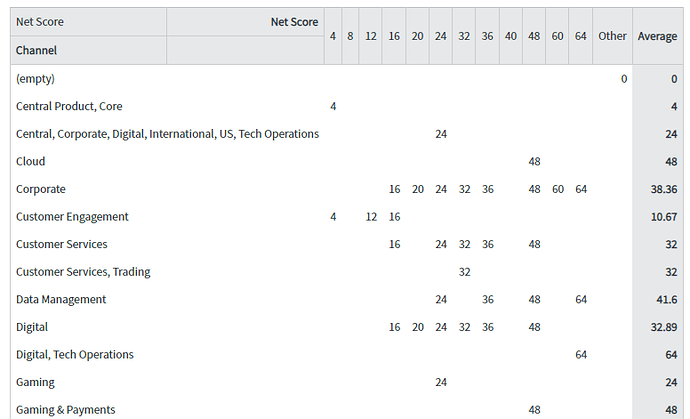The image size is (690, 419).
Task: Open the Corporate row label
Action: 41,189
